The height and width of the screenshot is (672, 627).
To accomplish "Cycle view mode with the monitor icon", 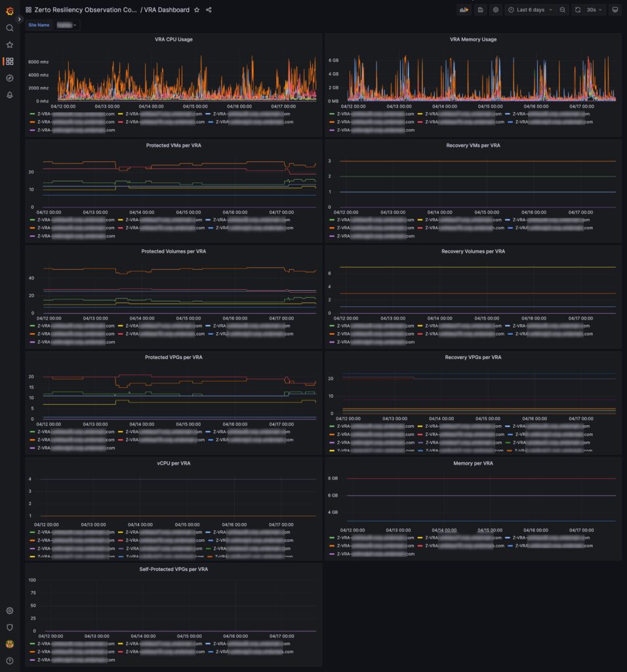I will 615,10.
